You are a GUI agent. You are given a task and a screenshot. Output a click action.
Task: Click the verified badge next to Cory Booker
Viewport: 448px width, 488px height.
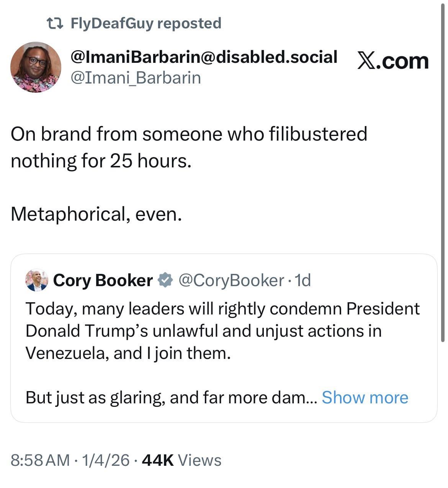pos(165,280)
